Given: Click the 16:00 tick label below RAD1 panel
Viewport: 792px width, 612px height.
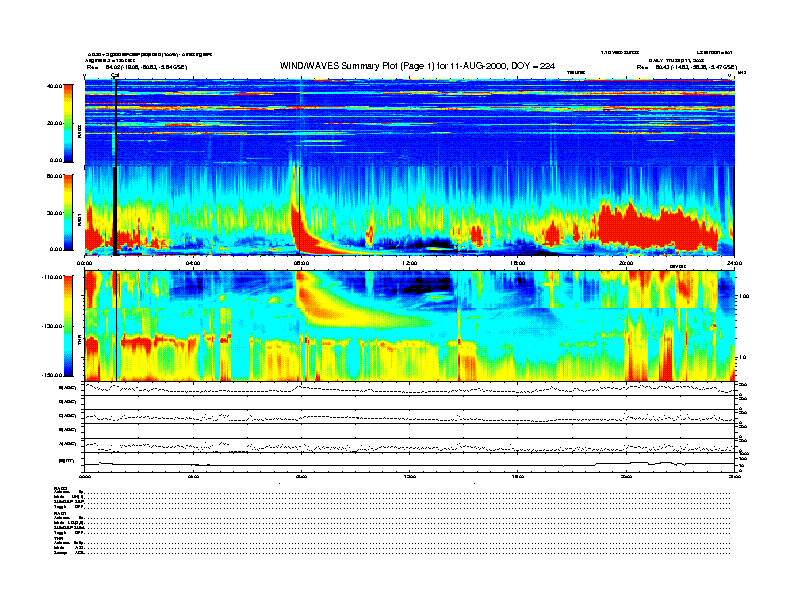Looking at the screenshot, I should [517, 263].
